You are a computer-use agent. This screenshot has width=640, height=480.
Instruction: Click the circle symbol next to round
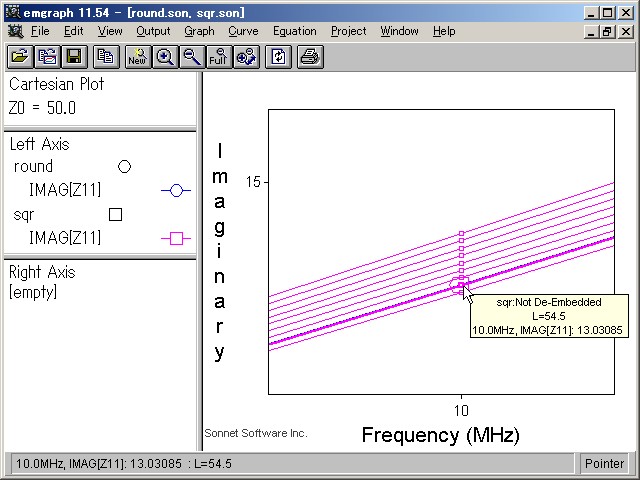click(124, 167)
